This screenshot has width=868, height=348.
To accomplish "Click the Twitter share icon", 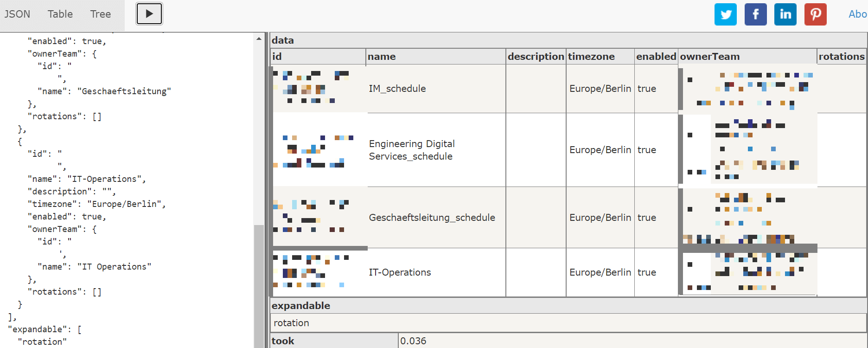I will coord(726,14).
